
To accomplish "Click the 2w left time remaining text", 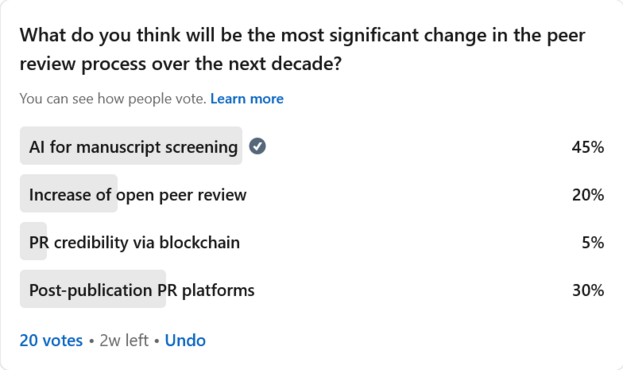I will [124, 341].
